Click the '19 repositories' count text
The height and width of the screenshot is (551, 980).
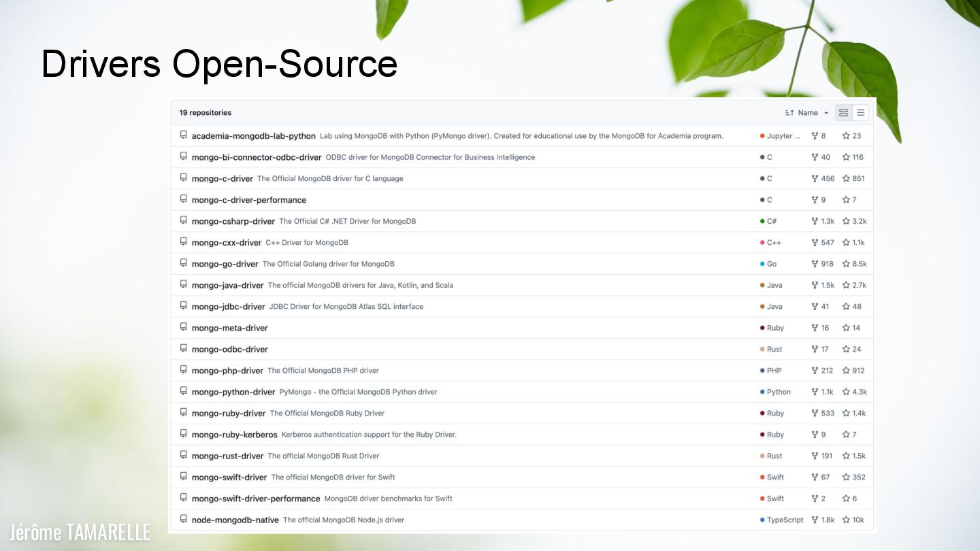(206, 113)
